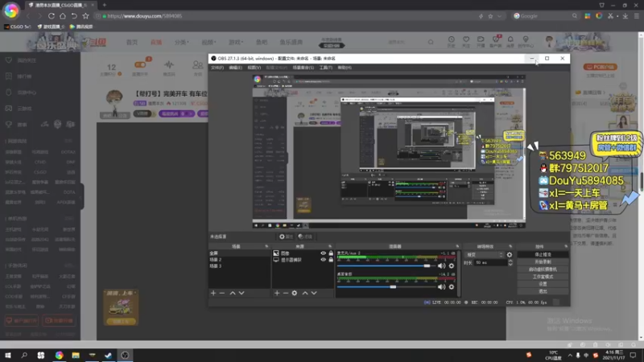Screen dimensions: 644x362
Task: Click browser URL address field
Action: click(287, 16)
